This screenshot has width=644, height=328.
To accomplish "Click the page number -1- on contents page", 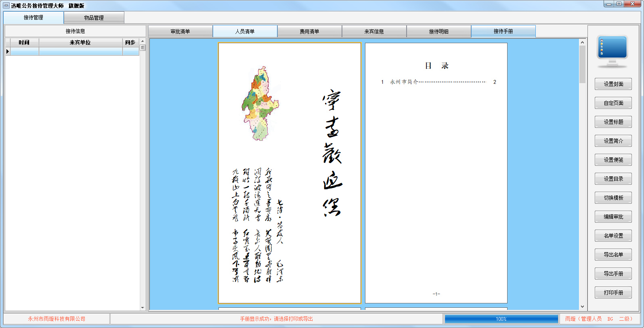I will [x=436, y=294].
